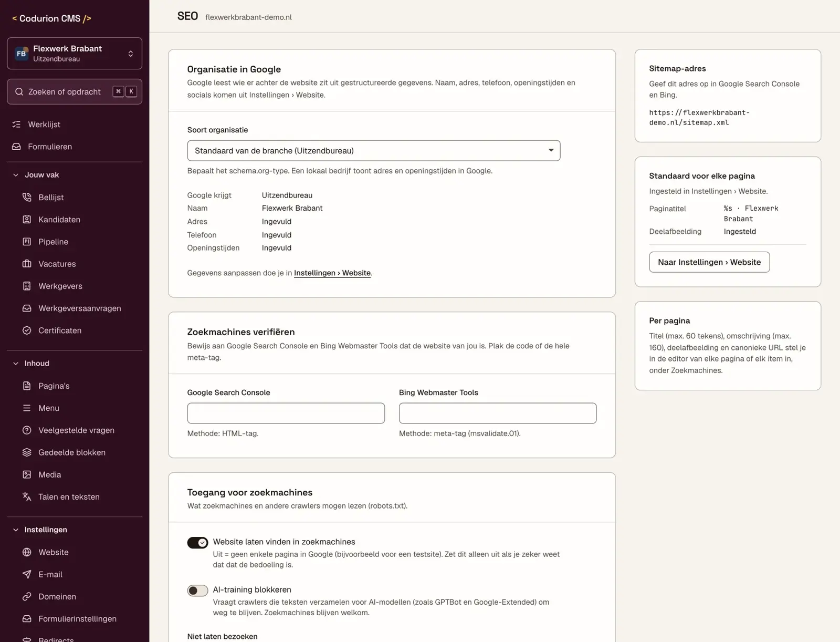The height and width of the screenshot is (642, 840).
Task: Click the flexwerkbrabant-demo.nl header text
Action: 248,17
